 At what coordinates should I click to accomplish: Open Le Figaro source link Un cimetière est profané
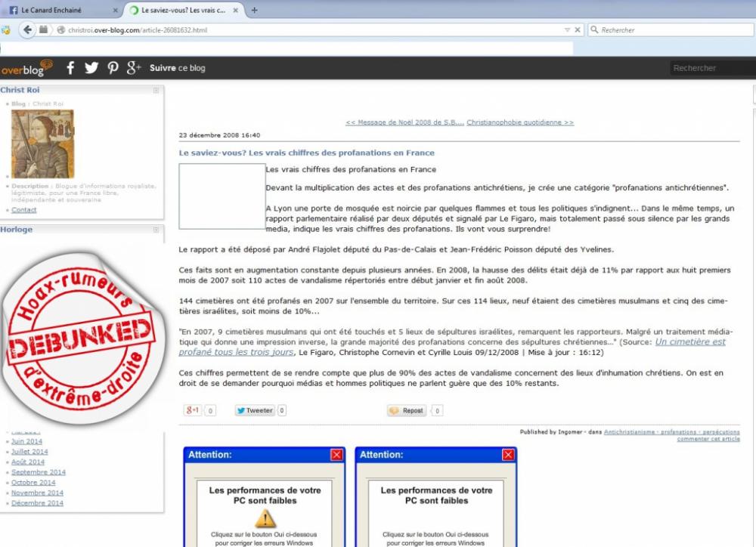[x=452, y=347]
